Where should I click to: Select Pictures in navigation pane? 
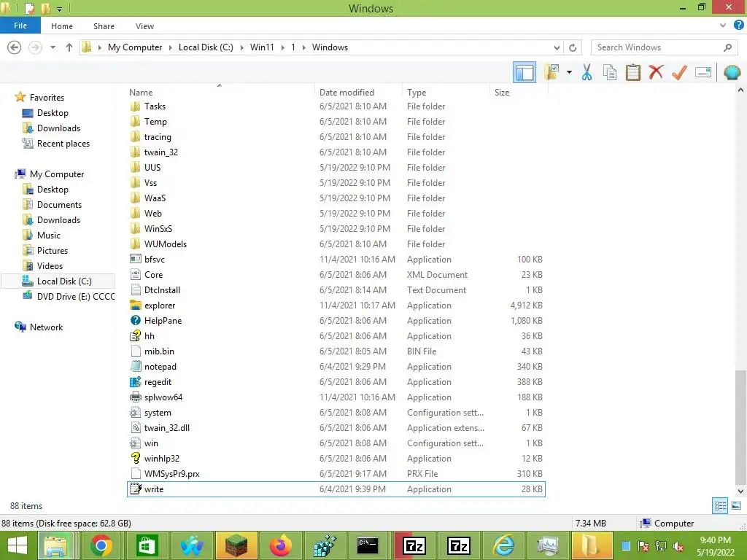pos(53,251)
